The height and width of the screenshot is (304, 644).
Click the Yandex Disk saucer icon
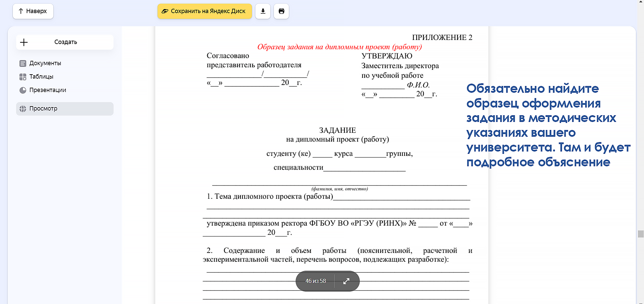point(165,11)
